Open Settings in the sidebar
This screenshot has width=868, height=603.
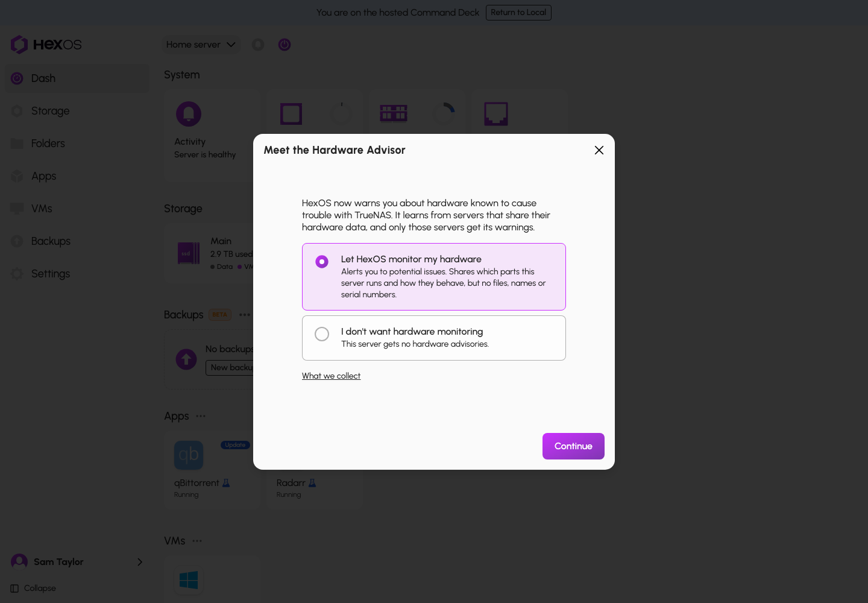(x=77, y=274)
